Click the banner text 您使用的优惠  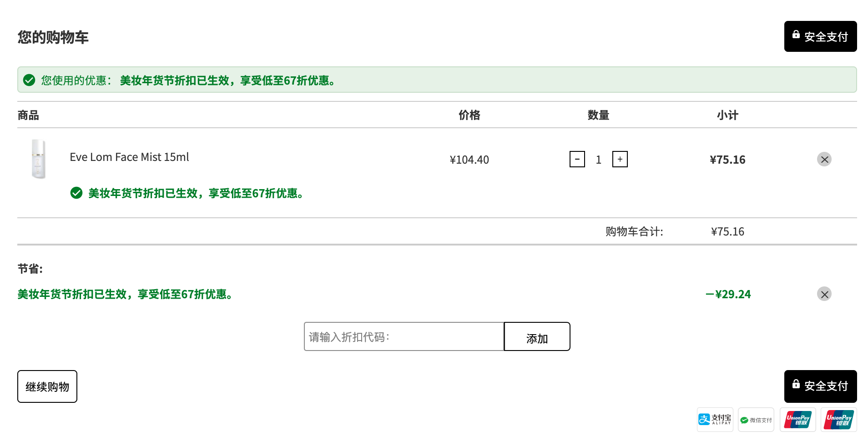point(76,80)
